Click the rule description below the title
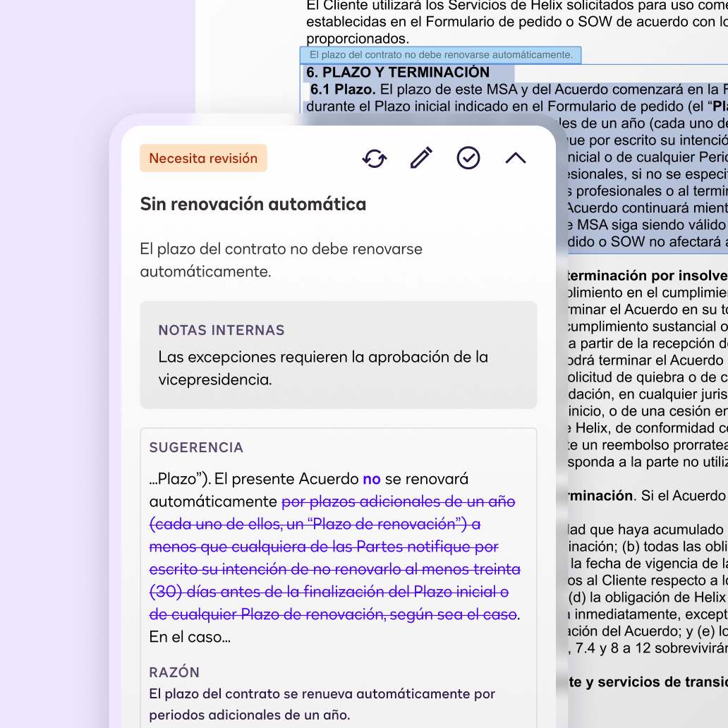Viewport: 728px width, 728px height. point(281,260)
